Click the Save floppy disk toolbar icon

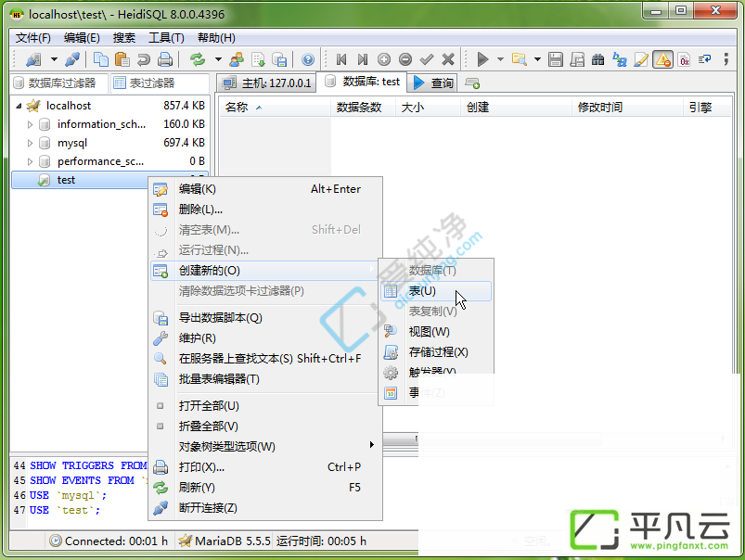pos(556,59)
